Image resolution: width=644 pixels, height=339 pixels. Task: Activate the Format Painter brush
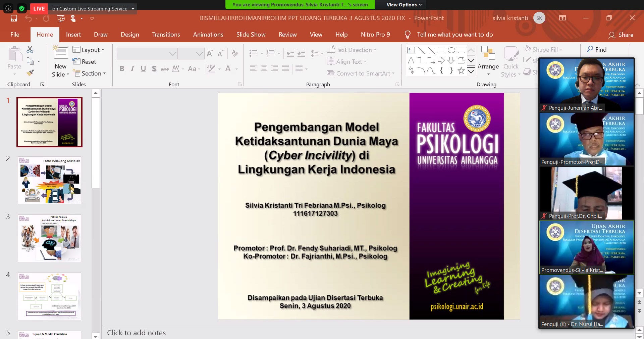(x=30, y=72)
